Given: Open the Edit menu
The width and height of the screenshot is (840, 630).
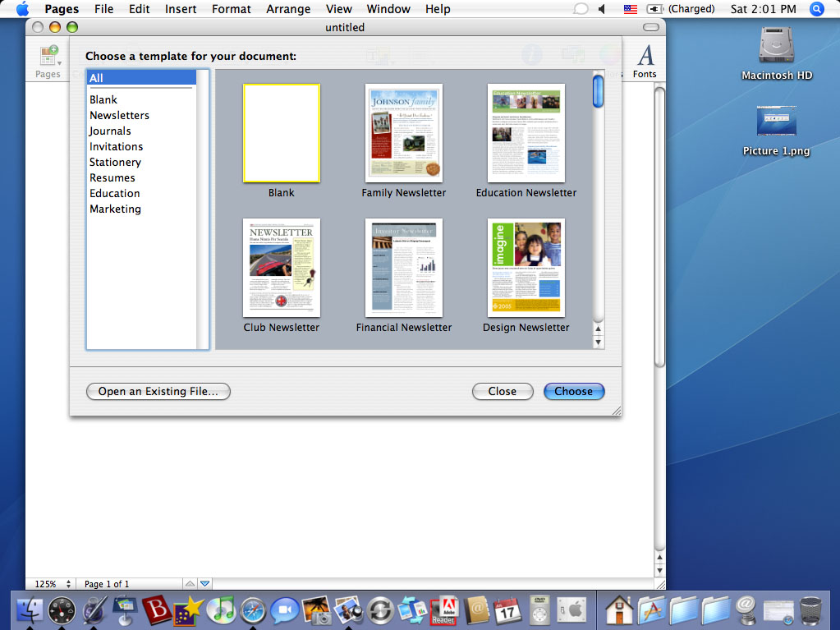Looking at the screenshot, I should [139, 9].
